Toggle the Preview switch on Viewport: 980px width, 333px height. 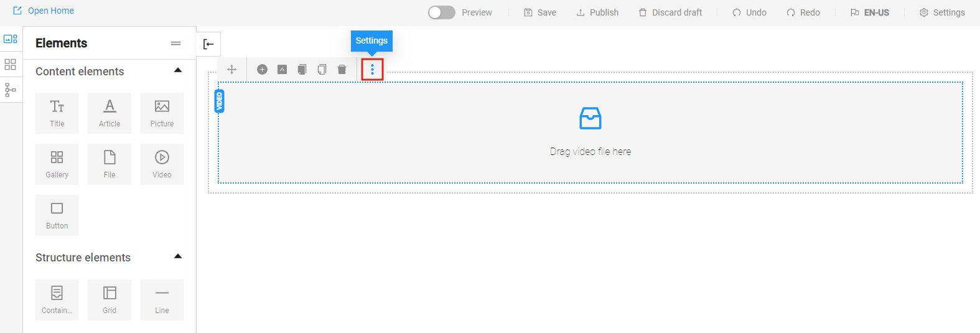(441, 12)
